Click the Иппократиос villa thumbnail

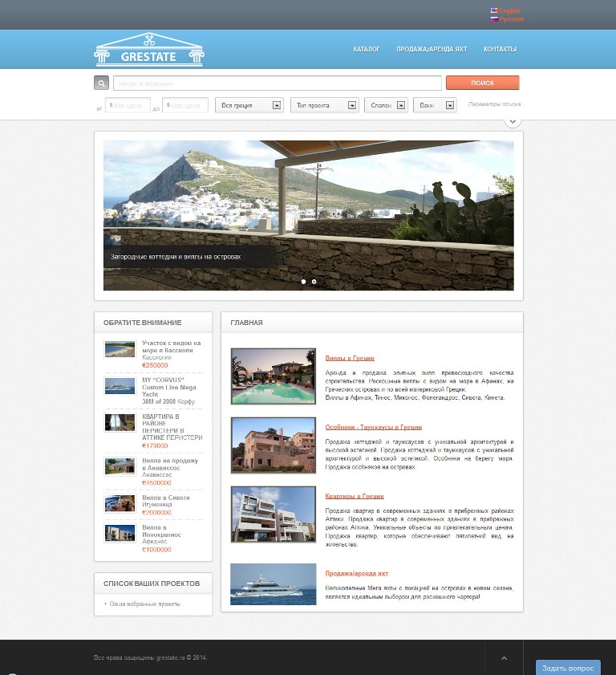(120, 533)
